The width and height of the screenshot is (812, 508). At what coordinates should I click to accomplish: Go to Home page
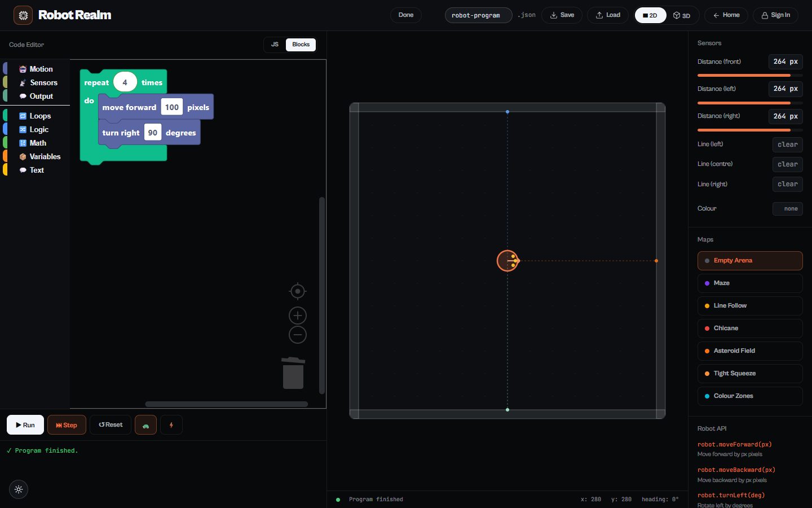pyautogui.click(x=726, y=15)
